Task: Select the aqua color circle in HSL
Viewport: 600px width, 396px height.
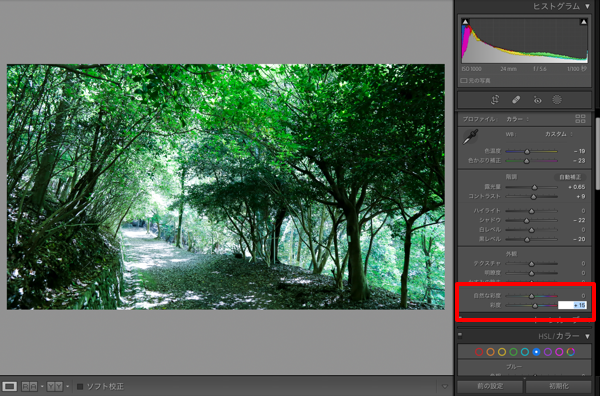Action: point(525,352)
